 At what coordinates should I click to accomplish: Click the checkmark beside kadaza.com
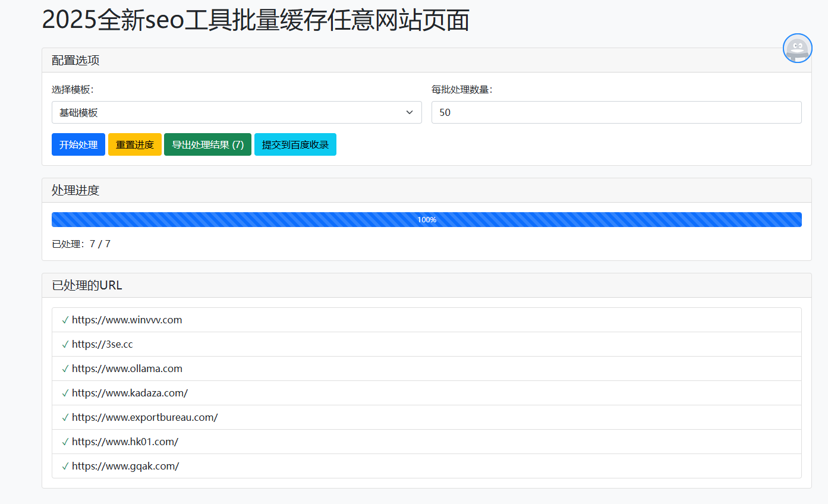tap(65, 392)
